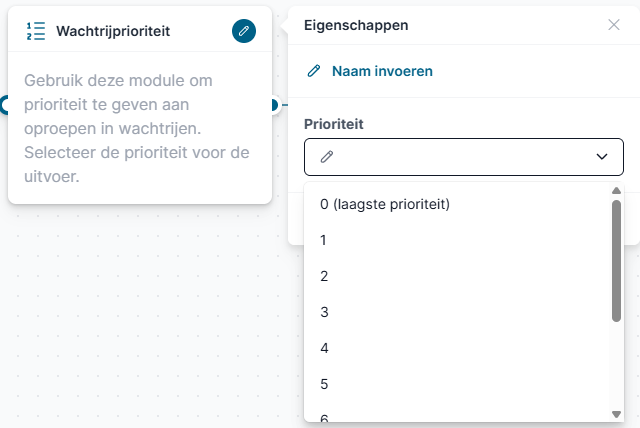Close the Eigenschappen panel

click(613, 25)
